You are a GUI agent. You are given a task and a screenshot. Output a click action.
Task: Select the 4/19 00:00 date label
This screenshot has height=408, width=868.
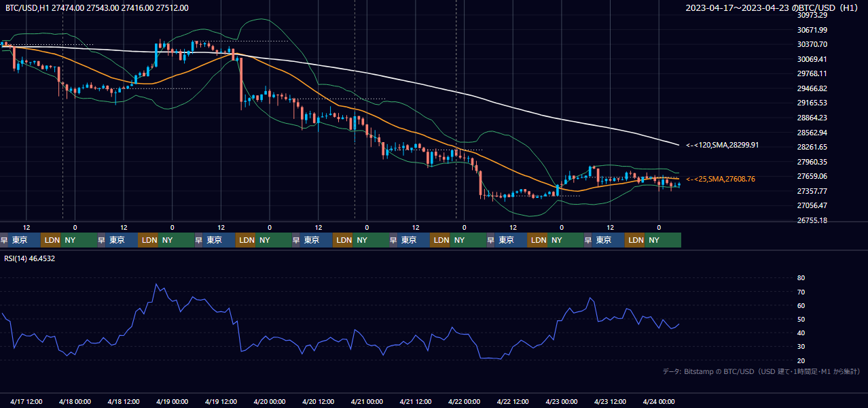point(172,401)
